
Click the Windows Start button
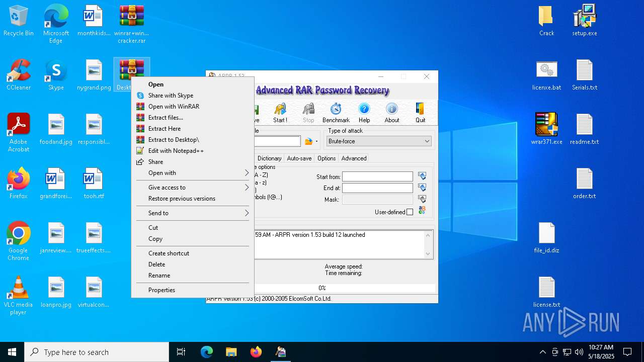point(12,352)
